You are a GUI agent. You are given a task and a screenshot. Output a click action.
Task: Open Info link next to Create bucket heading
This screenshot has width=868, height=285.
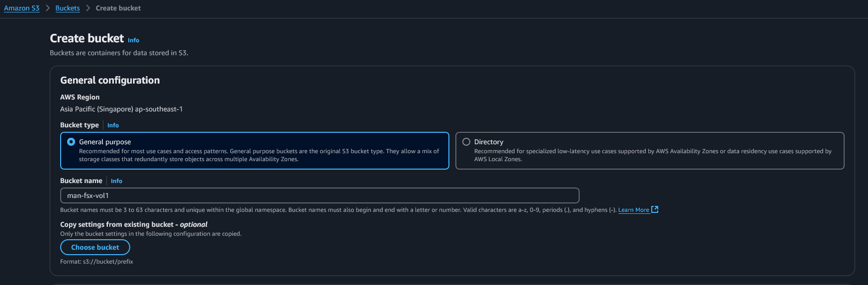click(133, 40)
